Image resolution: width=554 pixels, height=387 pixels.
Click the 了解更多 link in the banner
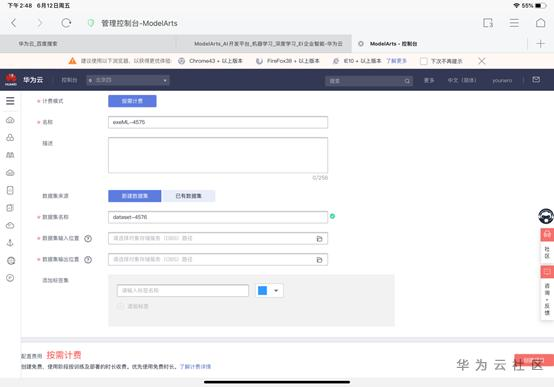pos(396,61)
